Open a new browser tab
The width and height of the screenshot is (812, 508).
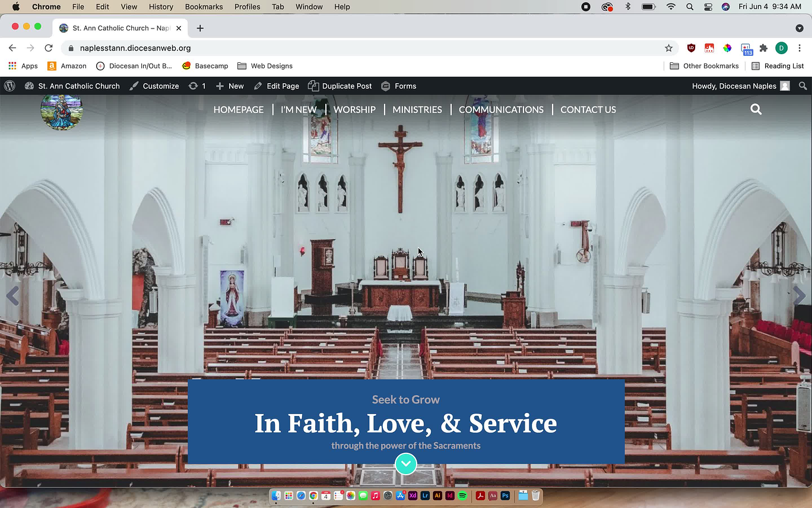(200, 28)
